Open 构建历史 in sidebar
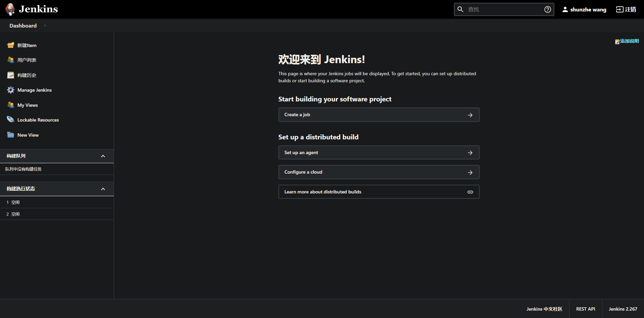The height and width of the screenshot is (318, 644). [x=27, y=75]
